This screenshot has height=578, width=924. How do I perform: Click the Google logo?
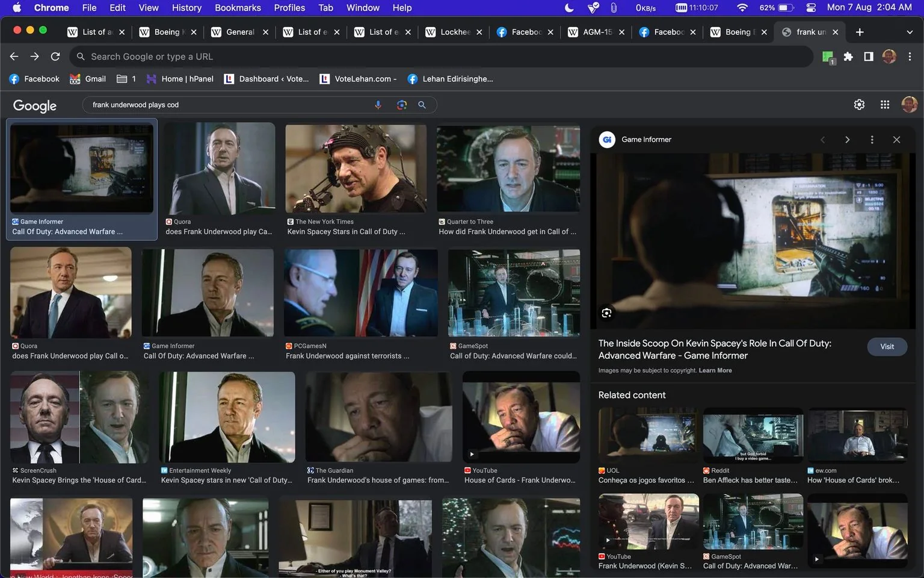[x=35, y=105]
